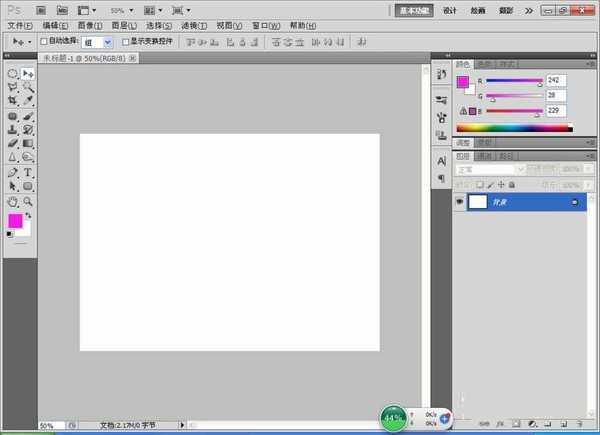Select the Zoom magnifier tool

tap(28, 201)
